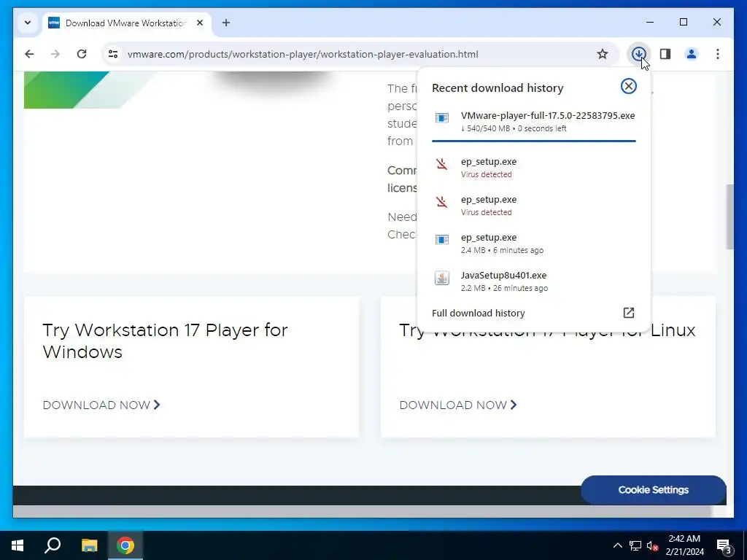Open the tab search dropdown arrow
Viewport: 747px width, 560px height.
pyautogui.click(x=28, y=23)
